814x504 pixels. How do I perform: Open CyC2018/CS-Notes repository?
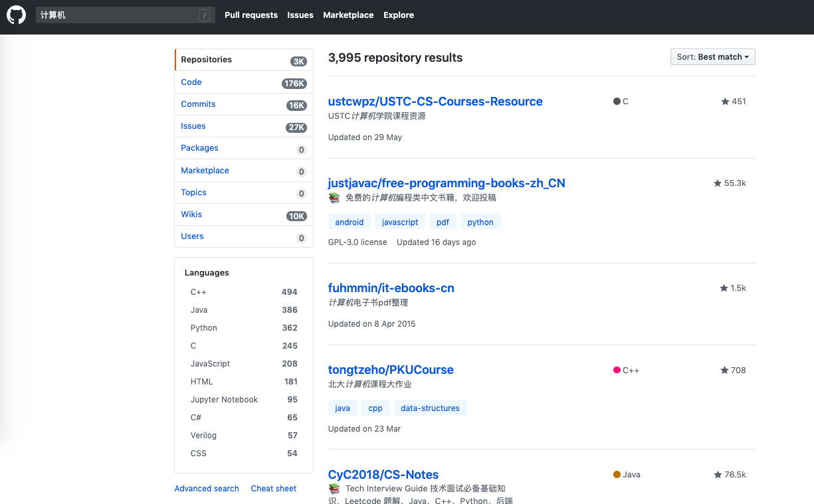[383, 475]
